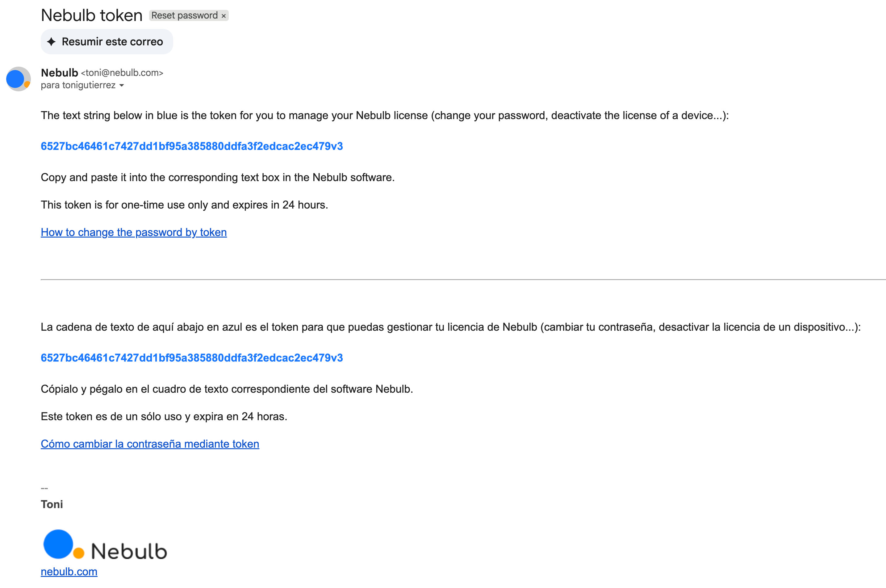Visit the nebulb.com signature link

tap(69, 572)
